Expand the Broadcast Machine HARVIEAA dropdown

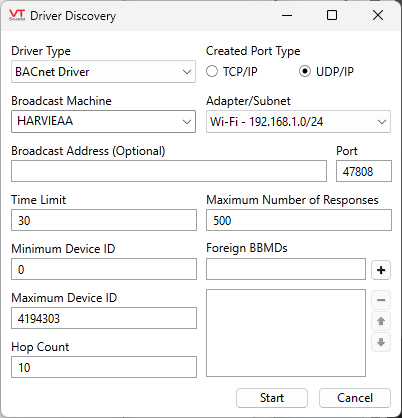click(103, 121)
